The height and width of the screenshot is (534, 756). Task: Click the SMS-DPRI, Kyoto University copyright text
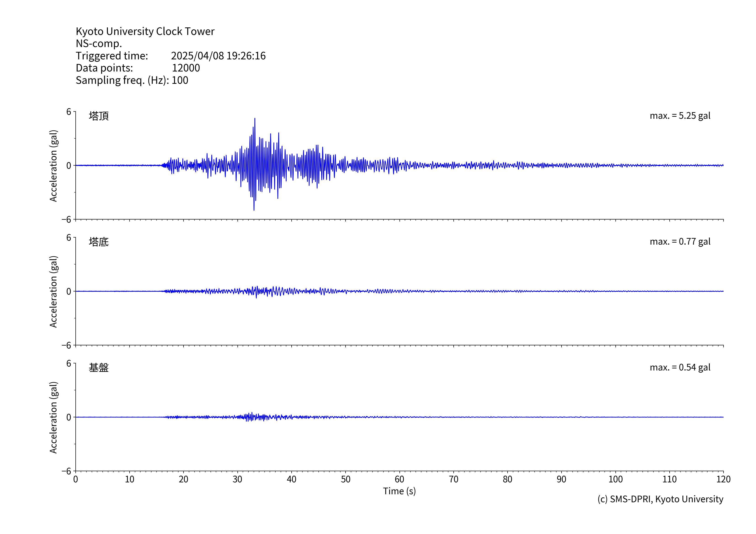pos(660,499)
